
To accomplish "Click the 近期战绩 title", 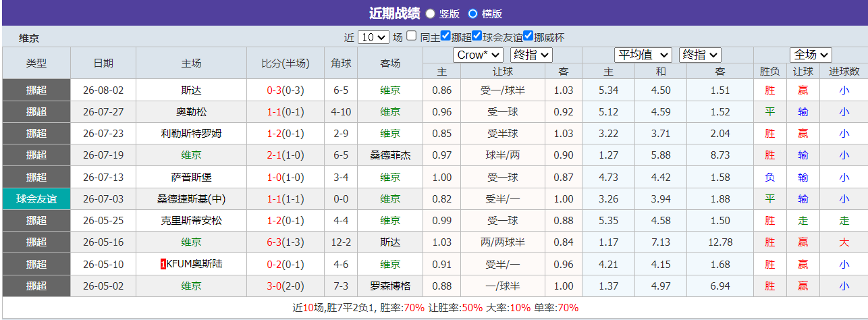I will pyautogui.click(x=394, y=13).
